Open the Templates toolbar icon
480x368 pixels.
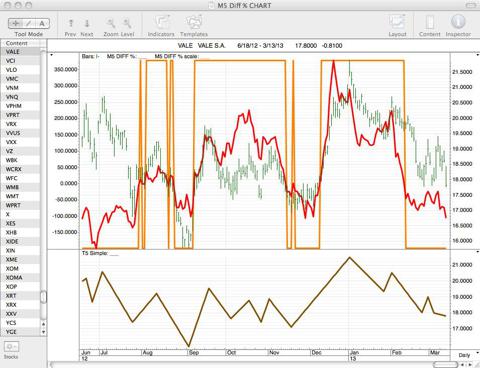194,22
